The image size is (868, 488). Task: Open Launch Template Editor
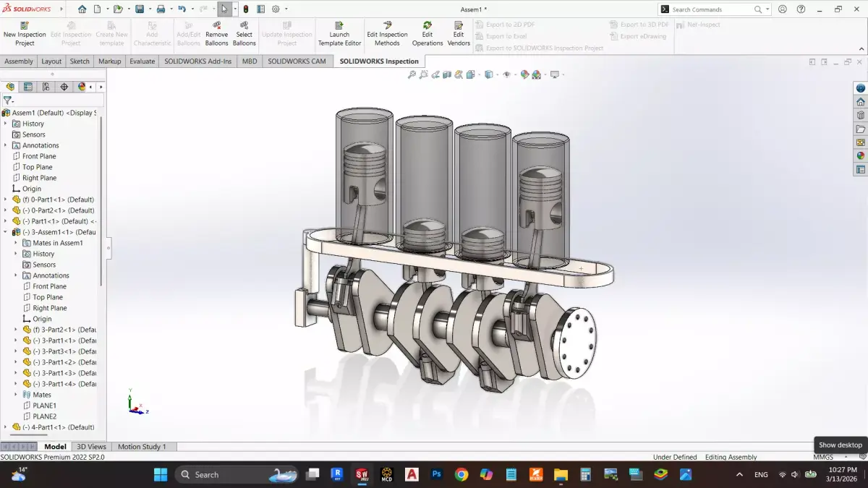(339, 34)
